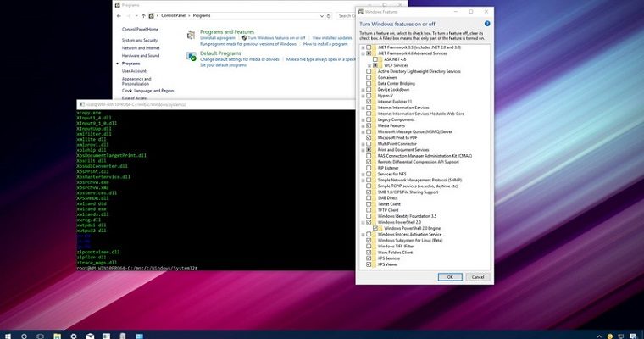The height and width of the screenshot is (339, 644).
Task: Enable the Telnet Client checkbox
Action: 369,203
